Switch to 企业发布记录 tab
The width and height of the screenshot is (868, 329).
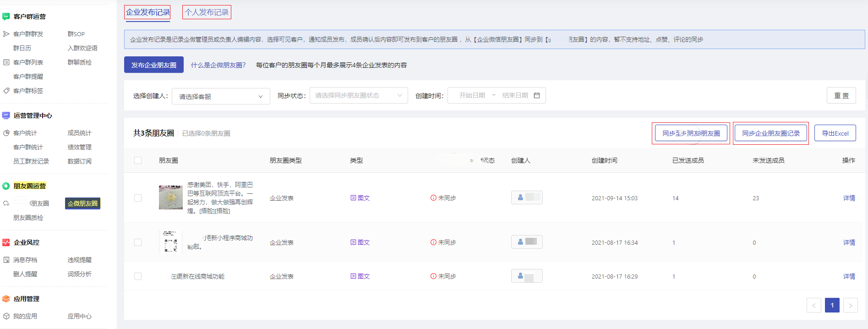(x=147, y=12)
